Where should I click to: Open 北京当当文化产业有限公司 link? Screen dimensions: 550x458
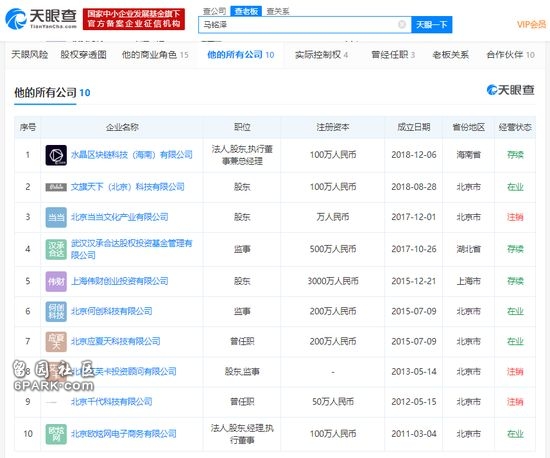pyautogui.click(x=120, y=217)
